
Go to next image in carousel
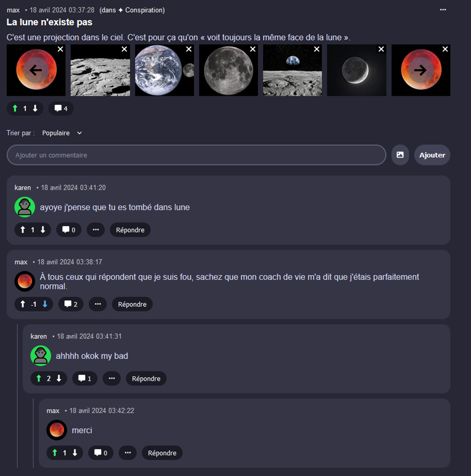[x=421, y=70]
